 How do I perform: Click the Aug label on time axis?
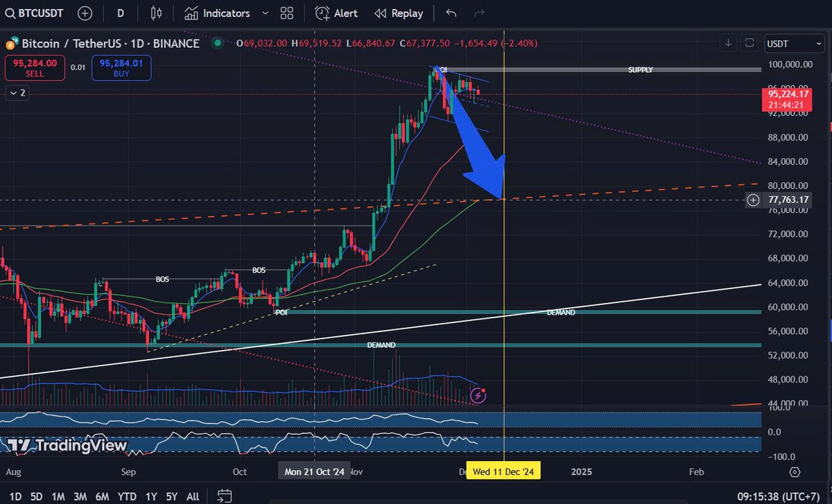click(13, 471)
